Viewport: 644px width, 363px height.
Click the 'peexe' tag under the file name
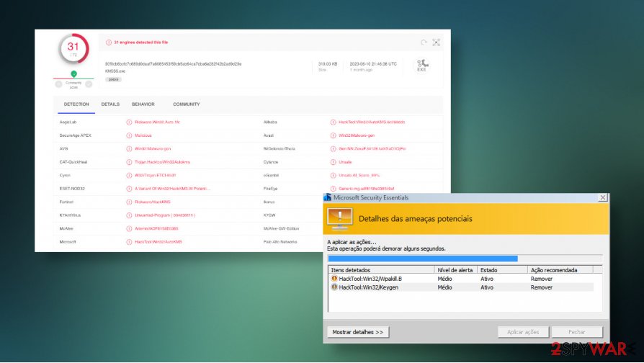[113, 79]
